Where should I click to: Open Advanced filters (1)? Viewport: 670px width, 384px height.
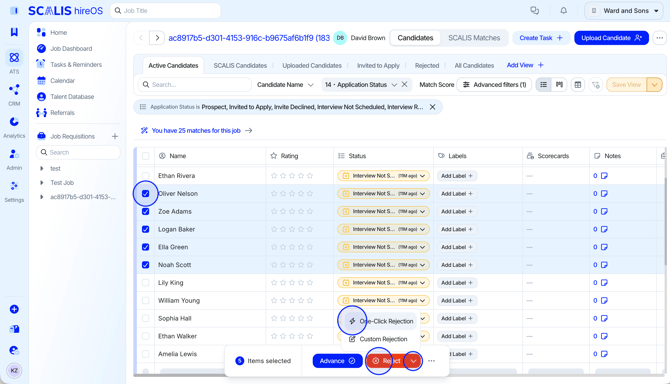click(x=494, y=85)
